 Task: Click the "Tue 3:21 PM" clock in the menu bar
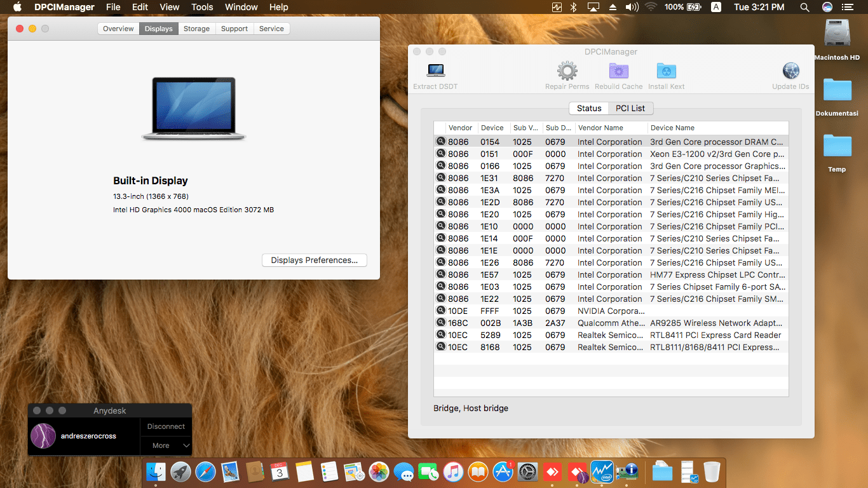pyautogui.click(x=759, y=7)
